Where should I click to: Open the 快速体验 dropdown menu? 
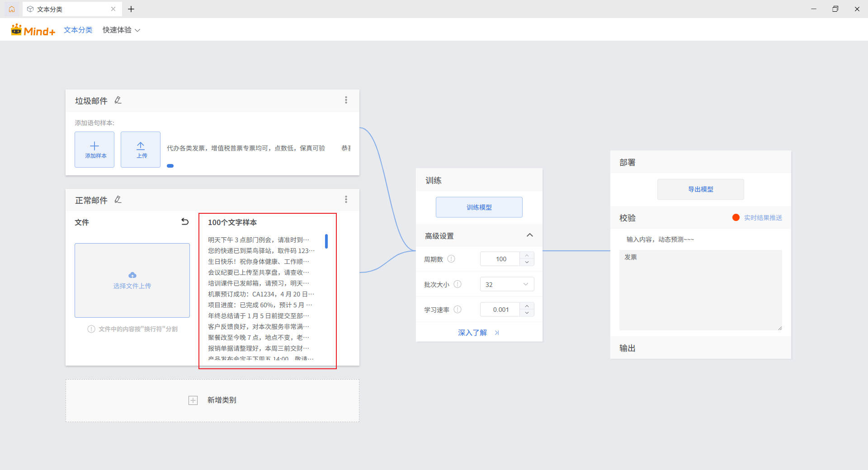(x=121, y=30)
